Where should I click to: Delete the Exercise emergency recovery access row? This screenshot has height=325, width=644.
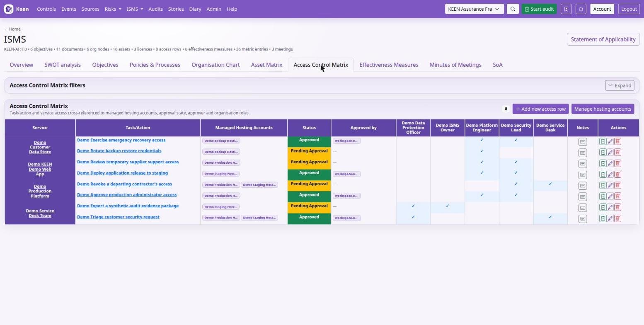point(617,141)
